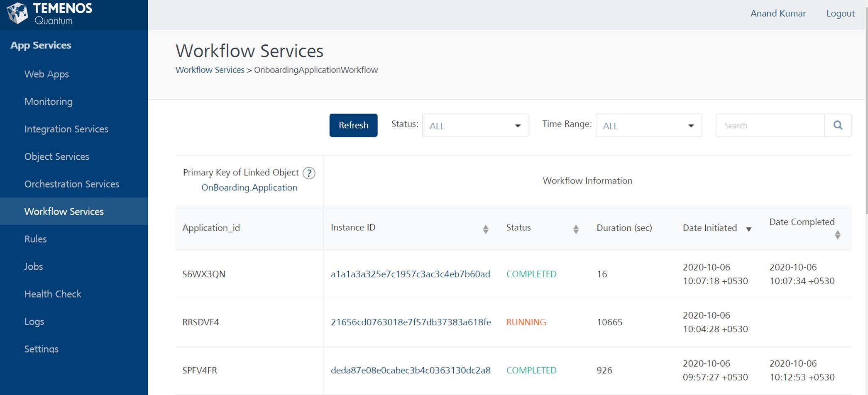Open the OnBoarding.Application linked object
The width and height of the screenshot is (868, 395).
(249, 188)
